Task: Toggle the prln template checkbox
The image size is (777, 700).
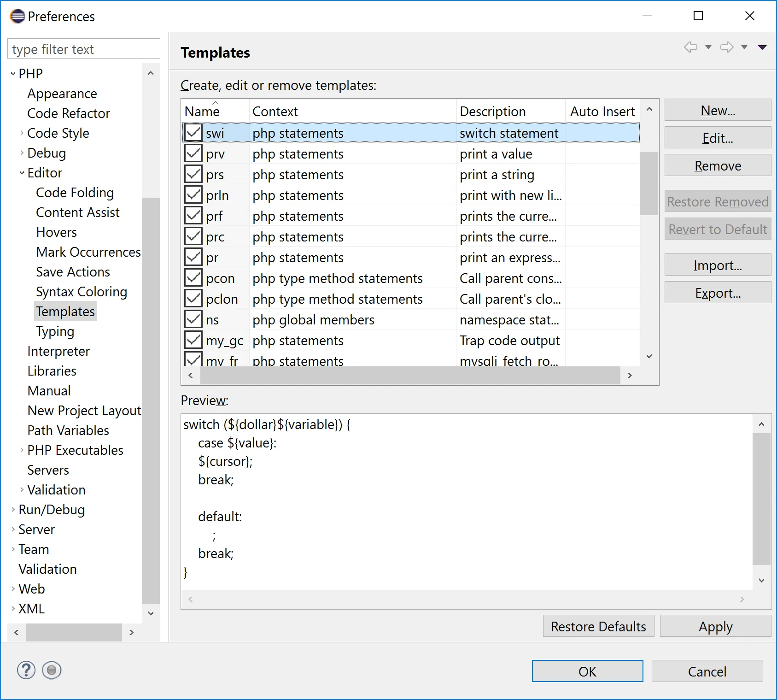Action: 193,195
